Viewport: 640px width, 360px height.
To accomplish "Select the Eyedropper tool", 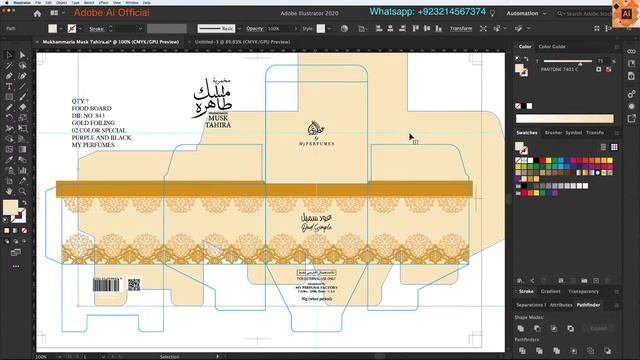I will [9, 160].
